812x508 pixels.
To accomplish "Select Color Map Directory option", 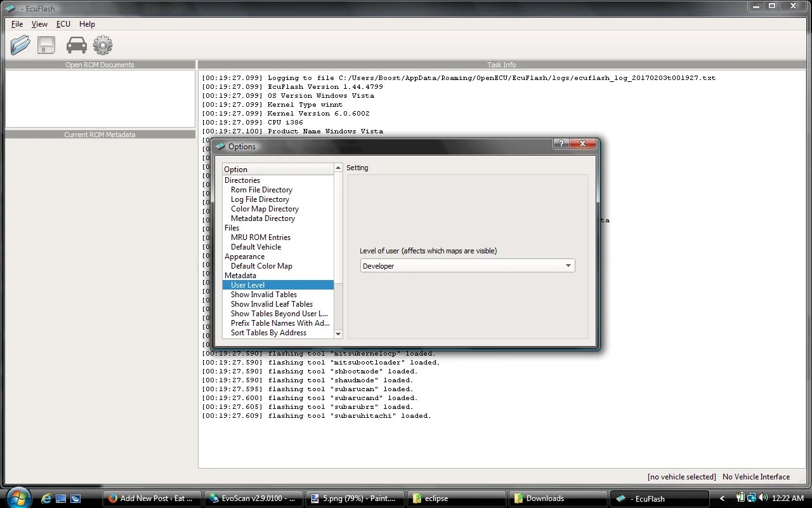I will tap(265, 209).
